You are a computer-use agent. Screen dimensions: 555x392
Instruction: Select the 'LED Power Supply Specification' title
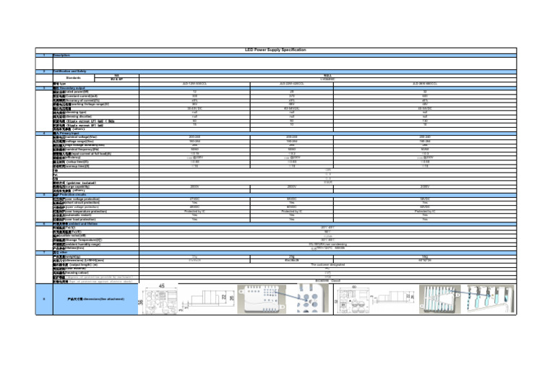coord(275,50)
